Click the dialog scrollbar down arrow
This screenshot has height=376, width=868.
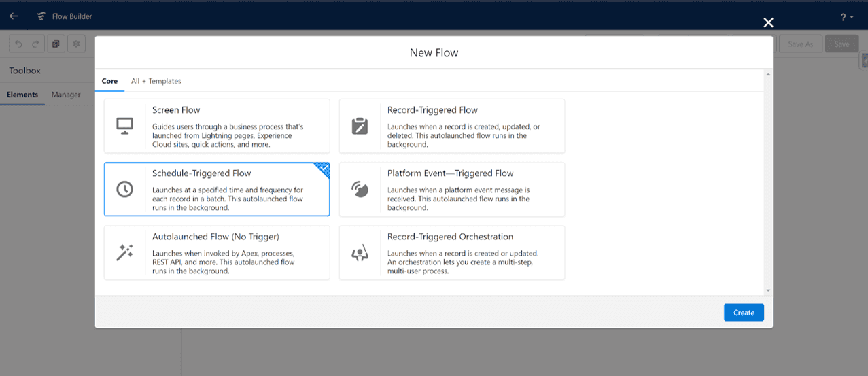click(x=768, y=290)
